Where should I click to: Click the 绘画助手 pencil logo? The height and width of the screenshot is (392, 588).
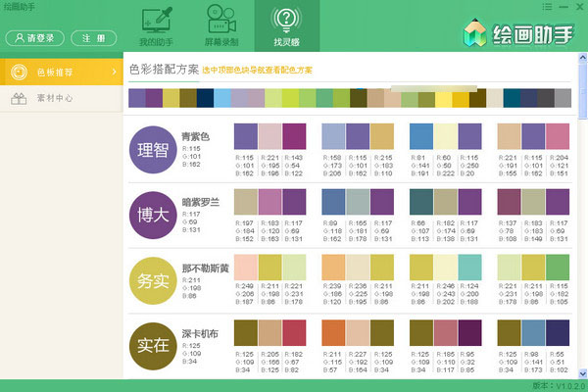(477, 30)
